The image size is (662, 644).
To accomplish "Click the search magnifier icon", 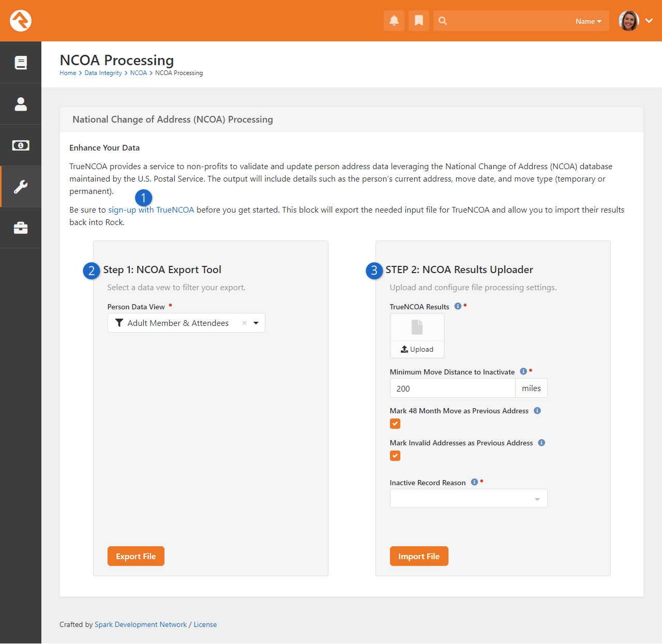I will pos(443,21).
